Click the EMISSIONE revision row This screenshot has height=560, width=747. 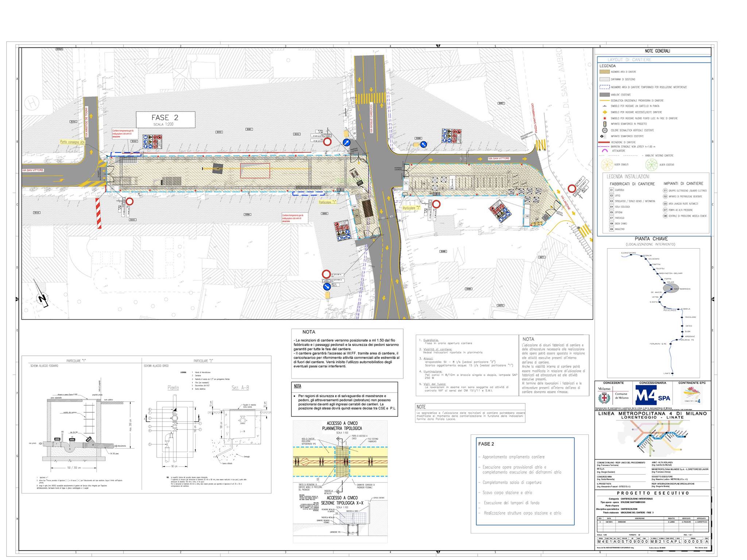click(x=653, y=522)
